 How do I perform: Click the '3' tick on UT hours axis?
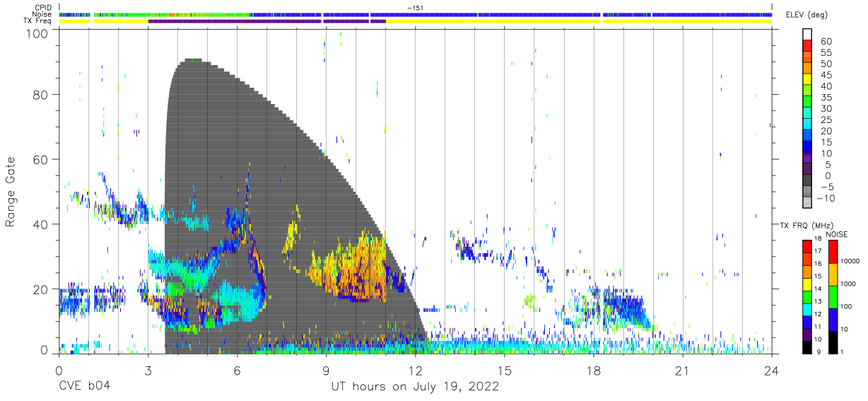click(148, 371)
